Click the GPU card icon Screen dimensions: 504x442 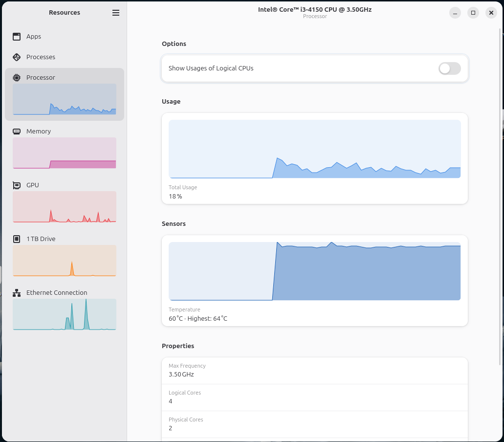[x=17, y=185]
